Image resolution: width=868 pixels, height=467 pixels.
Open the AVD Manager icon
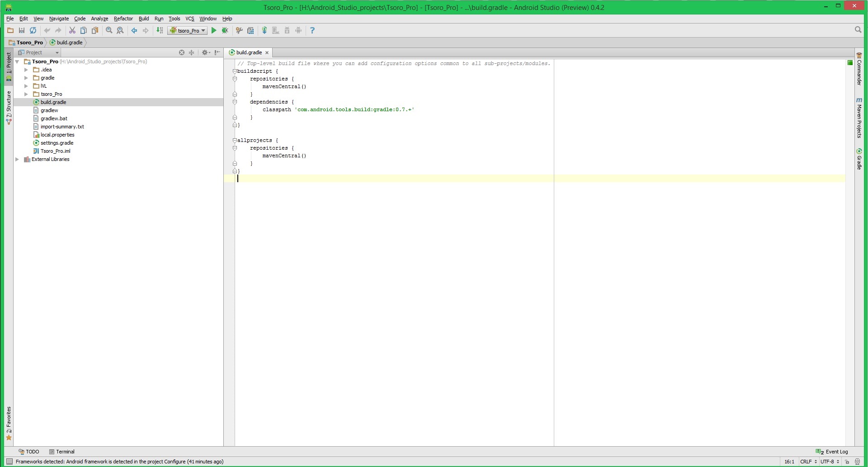click(x=276, y=30)
